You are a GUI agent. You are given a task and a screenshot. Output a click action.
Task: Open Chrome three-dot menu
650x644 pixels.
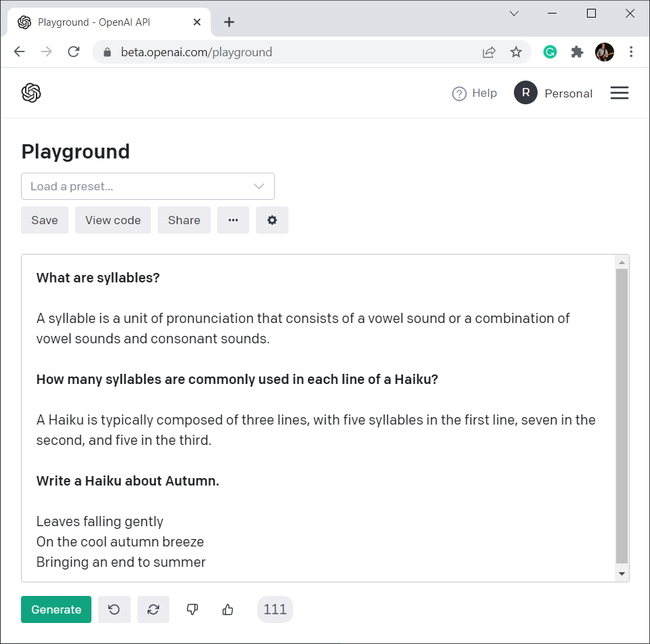[631, 52]
